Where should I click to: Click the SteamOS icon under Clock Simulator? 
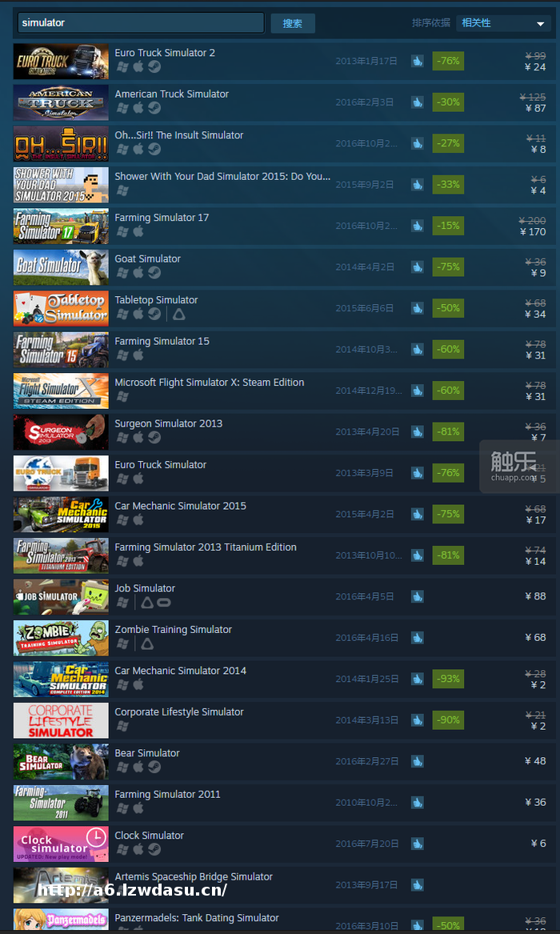154,849
